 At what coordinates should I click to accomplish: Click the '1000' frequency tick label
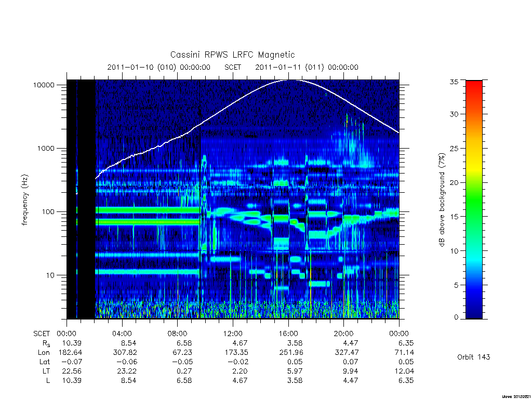tap(46, 149)
